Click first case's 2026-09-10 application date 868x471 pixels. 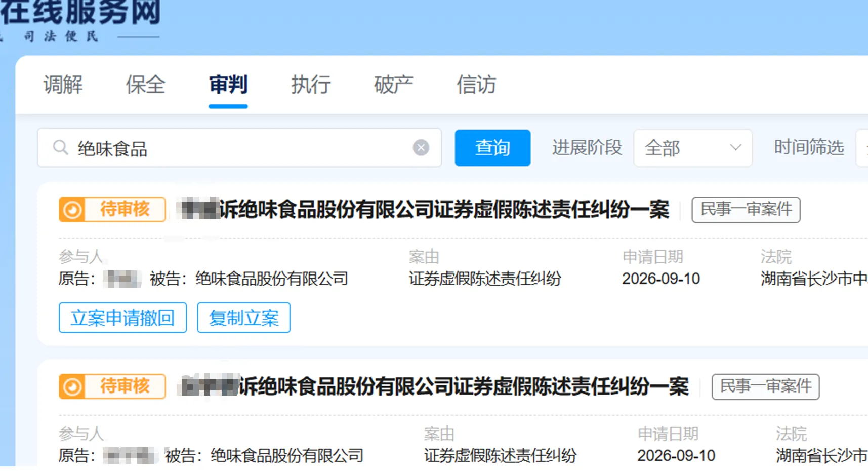pos(661,279)
